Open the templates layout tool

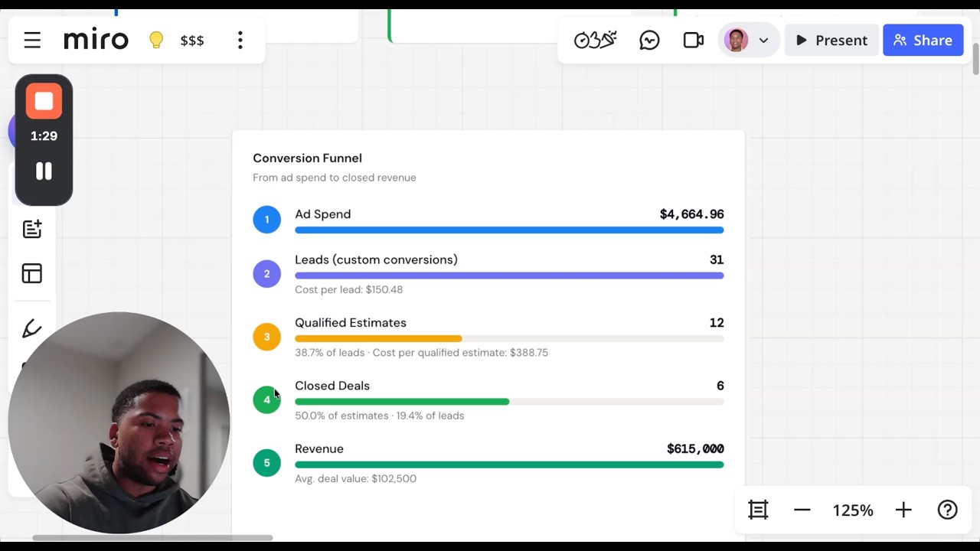pos(32,273)
